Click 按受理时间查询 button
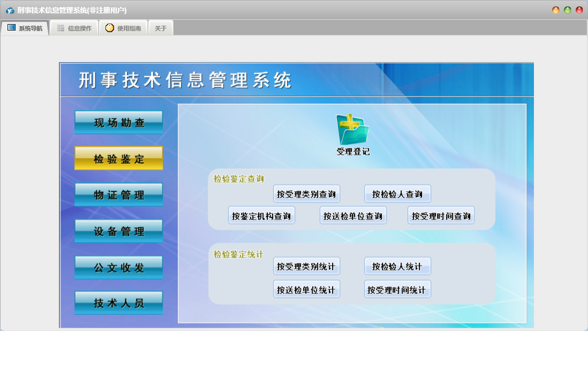 click(x=441, y=216)
